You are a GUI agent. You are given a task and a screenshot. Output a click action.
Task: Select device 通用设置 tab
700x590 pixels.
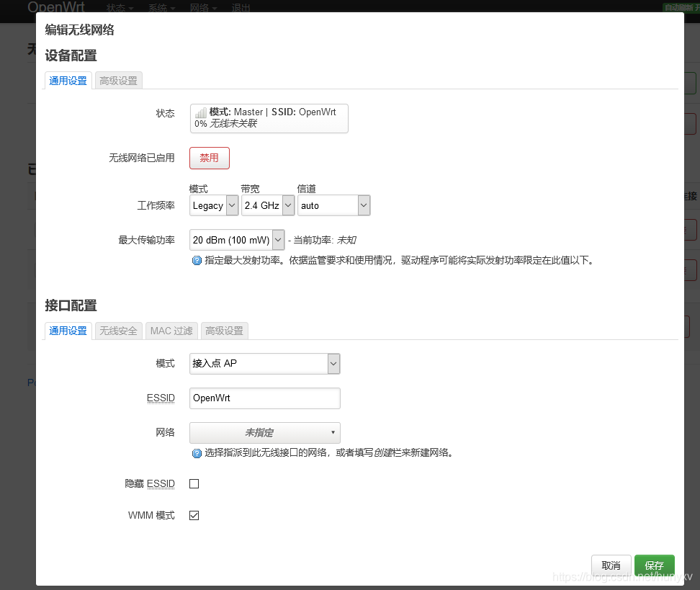click(68, 81)
